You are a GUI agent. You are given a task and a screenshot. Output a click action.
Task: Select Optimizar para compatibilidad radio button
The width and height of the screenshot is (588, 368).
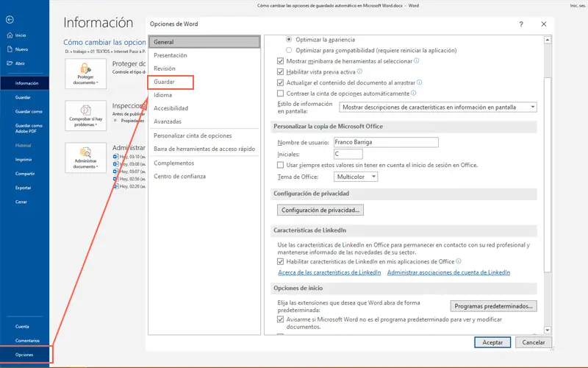click(289, 50)
